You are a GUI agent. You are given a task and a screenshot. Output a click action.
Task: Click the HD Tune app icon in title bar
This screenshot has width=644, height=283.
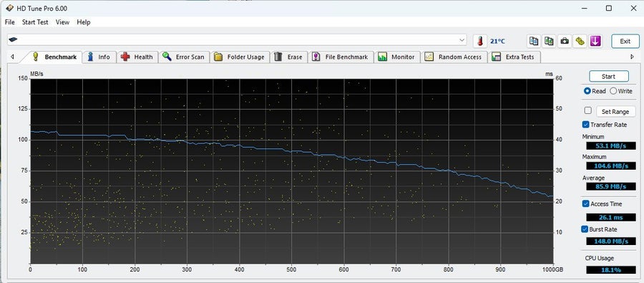pos(9,8)
